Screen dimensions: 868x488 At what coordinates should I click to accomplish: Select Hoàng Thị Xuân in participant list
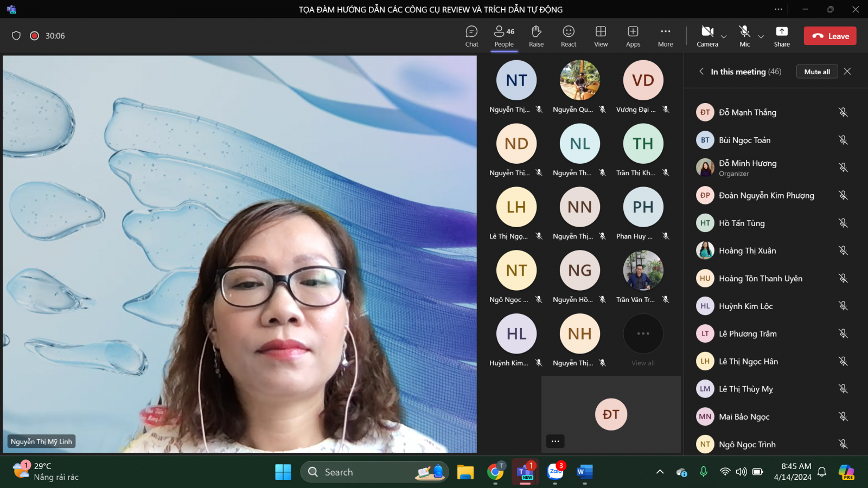[747, 251]
